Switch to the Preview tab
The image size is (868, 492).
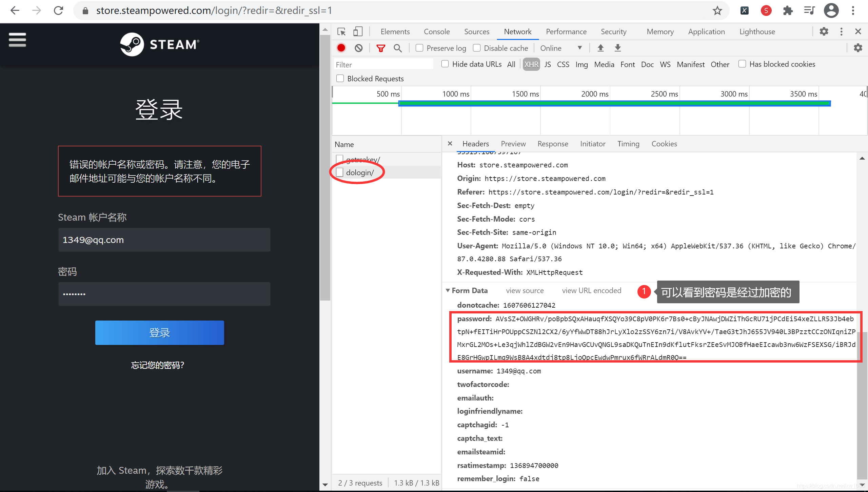click(513, 144)
